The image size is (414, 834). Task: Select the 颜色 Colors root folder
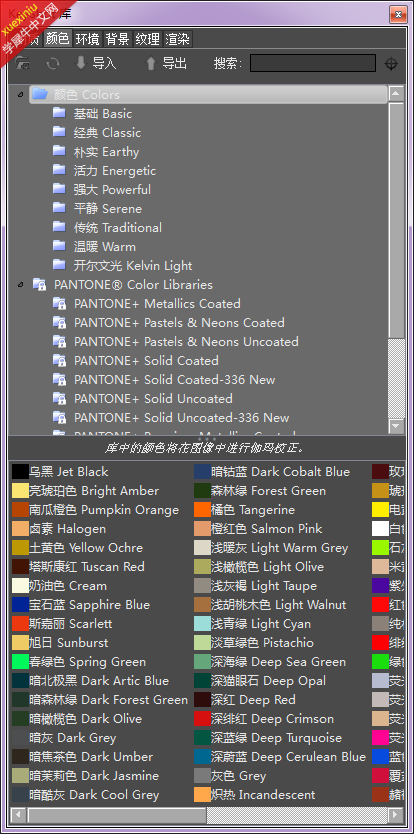[208, 95]
